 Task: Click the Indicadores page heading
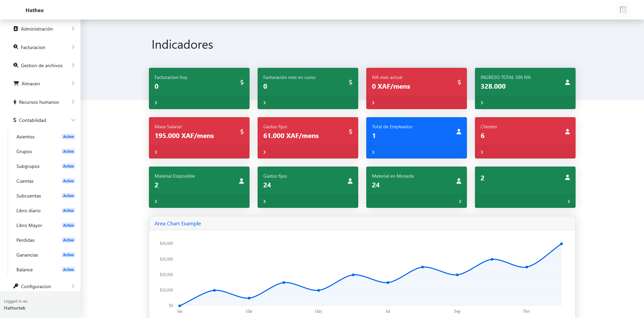pos(182,44)
